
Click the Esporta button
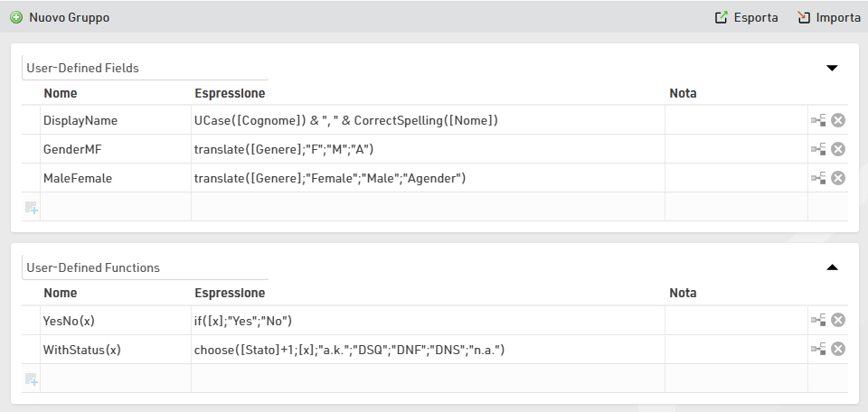point(746,17)
